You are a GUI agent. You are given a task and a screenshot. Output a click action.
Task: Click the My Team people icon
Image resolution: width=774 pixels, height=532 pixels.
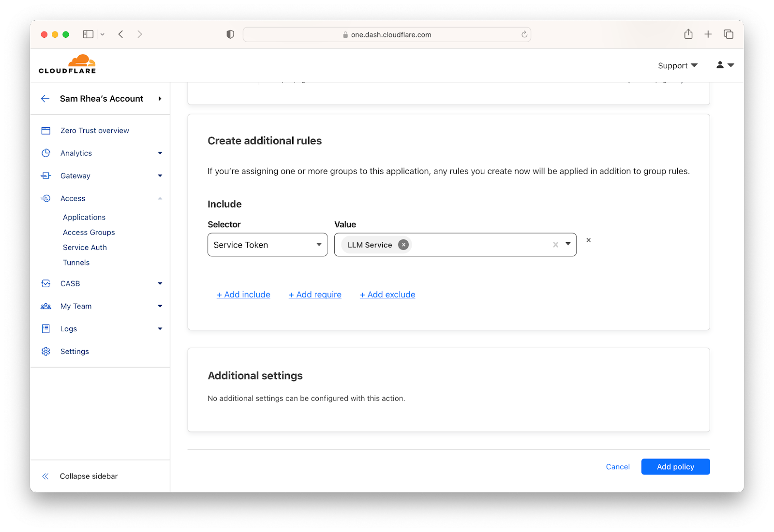[x=46, y=306]
